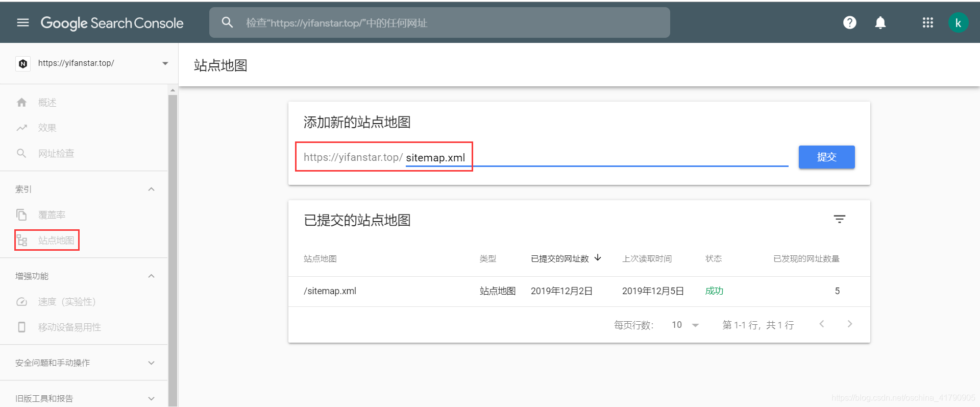Go to next page of sitemap table
Image resolution: width=980 pixels, height=407 pixels.
click(850, 324)
